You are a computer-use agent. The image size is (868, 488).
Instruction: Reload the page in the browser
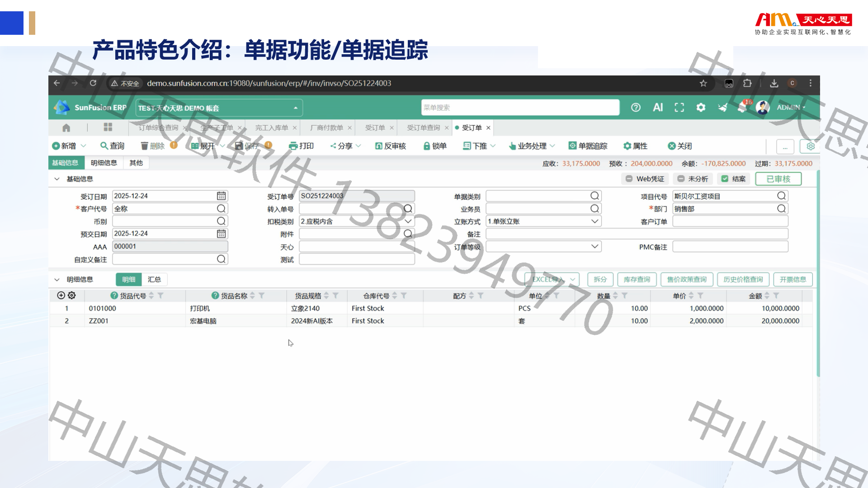pos(93,83)
